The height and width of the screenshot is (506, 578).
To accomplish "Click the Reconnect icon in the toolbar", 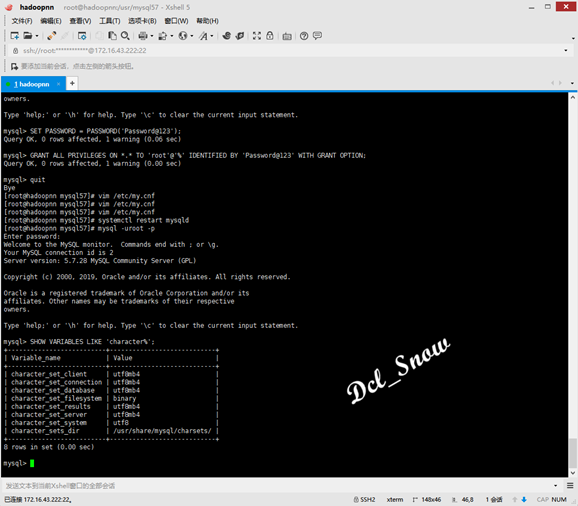I will pos(52,36).
